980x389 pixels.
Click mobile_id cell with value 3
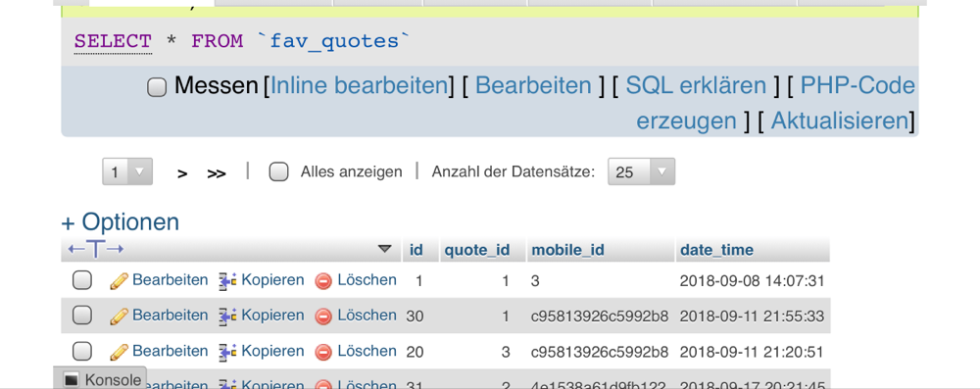(x=535, y=281)
